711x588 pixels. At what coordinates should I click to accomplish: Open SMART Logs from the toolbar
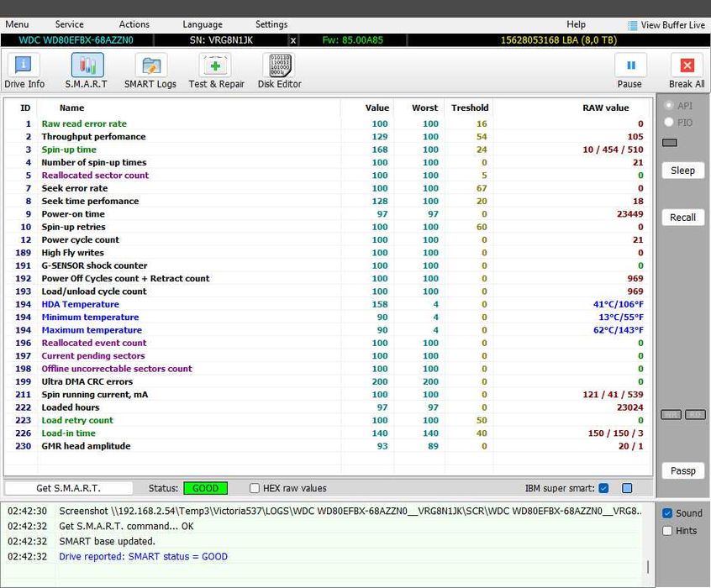click(151, 65)
